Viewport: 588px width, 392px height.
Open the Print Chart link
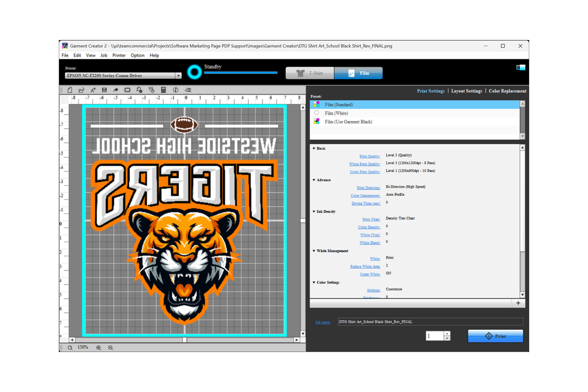pyautogui.click(x=371, y=220)
